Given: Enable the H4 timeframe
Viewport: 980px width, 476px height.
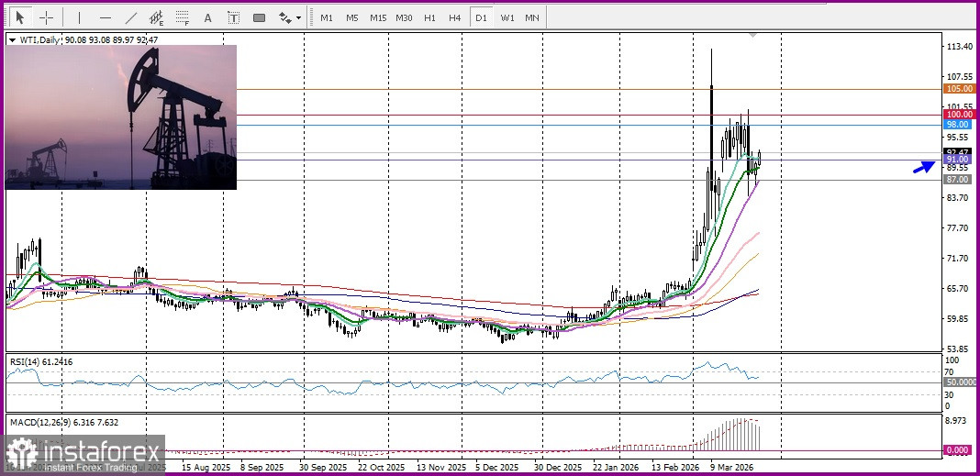Looking at the screenshot, I should tap(455, 17).
